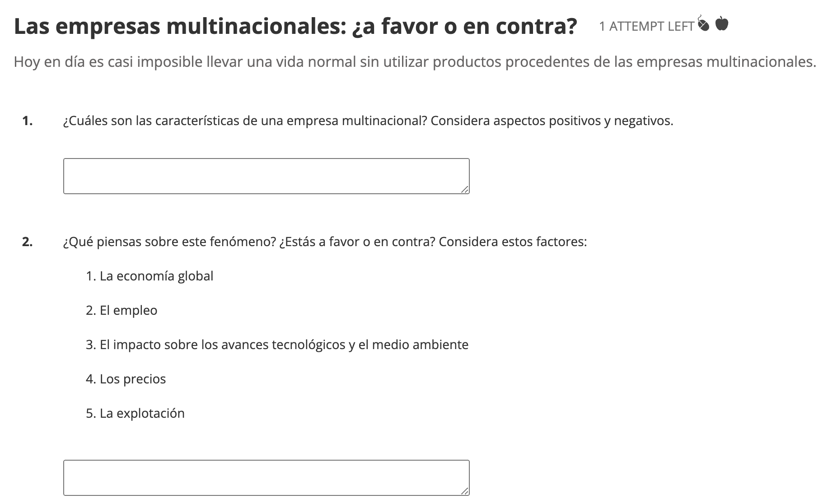This screenshot has height=504, width=828.
Task: Grab the resize handle of the first textarea
Action: tap(465, 190)
